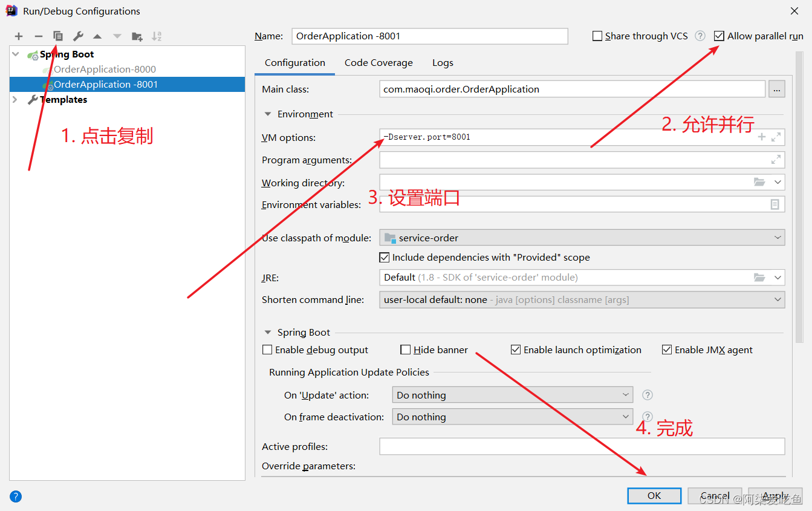
Task: Open help for Share through VCS
Action: pyautogui.click(x=700, y=36)
